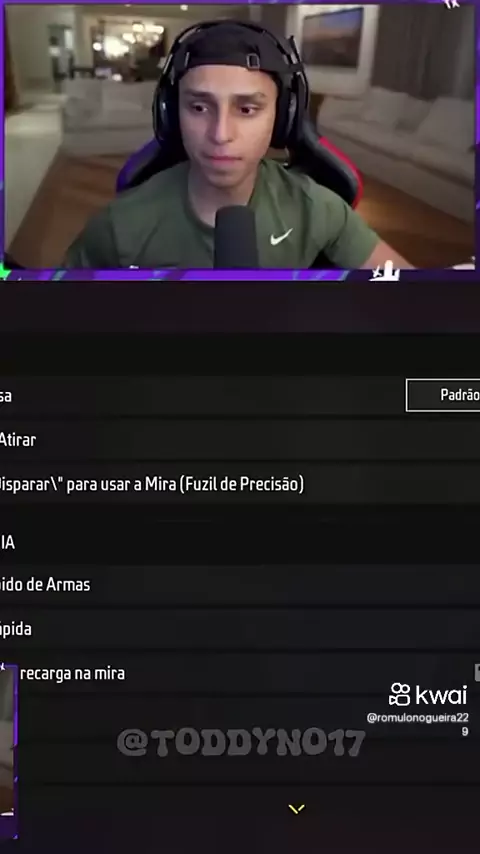The image size is (480, 854).
Task: Click the 'ápida' setting row
Action: tap(240, 629)
